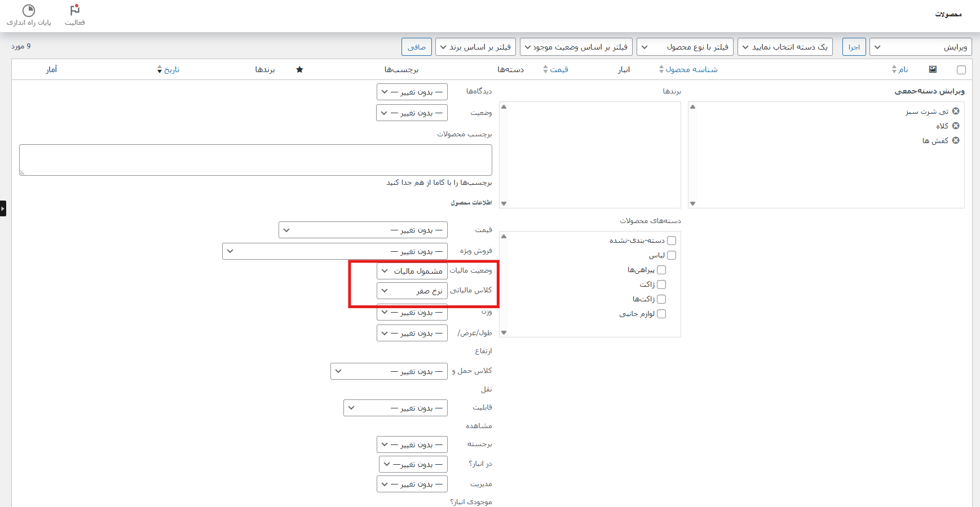Click the featured star column header
This screenshot has width=980, height=507.
click(299, 69)
